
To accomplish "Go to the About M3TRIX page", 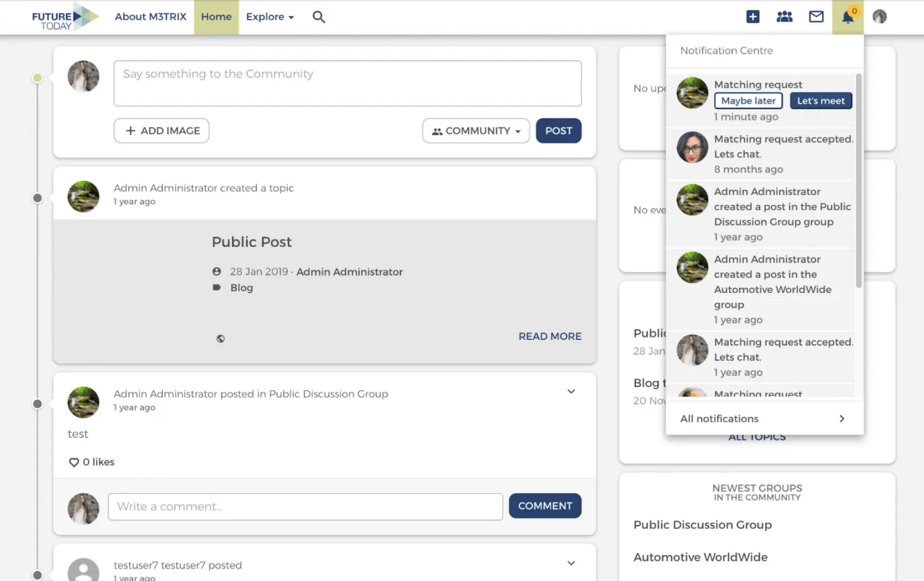I will [x=151, y=17].
